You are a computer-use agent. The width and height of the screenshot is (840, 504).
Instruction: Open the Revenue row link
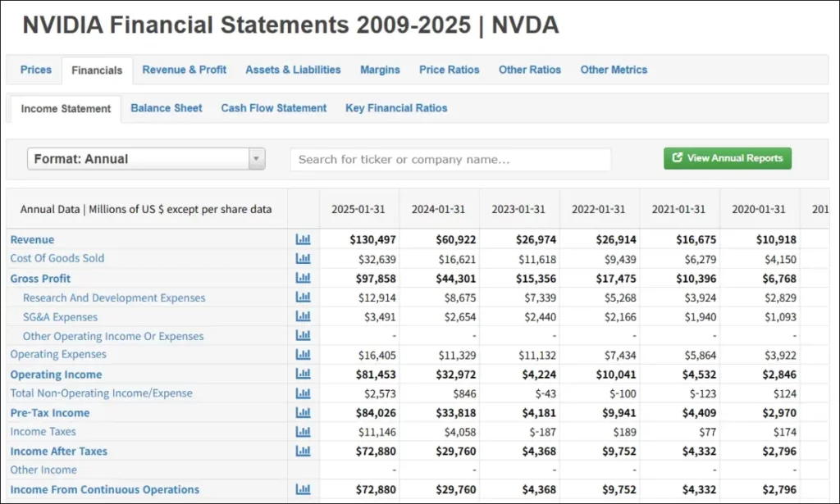[x=32, y=239]
